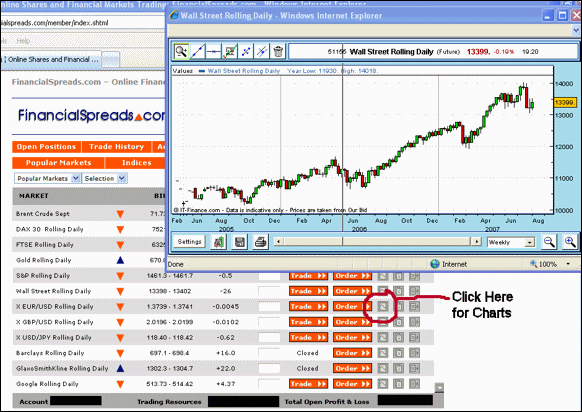Click the FTSE Rolling Daily market name

(45, 245)
